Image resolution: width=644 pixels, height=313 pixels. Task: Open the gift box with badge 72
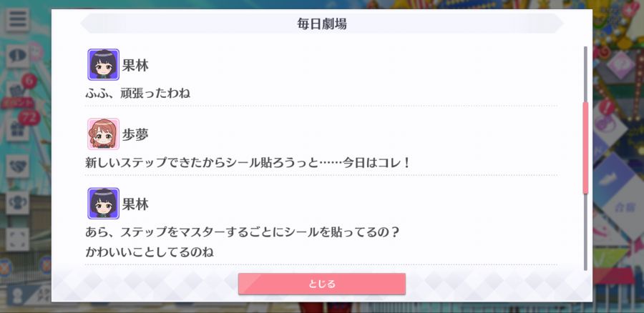click(17, 129)
